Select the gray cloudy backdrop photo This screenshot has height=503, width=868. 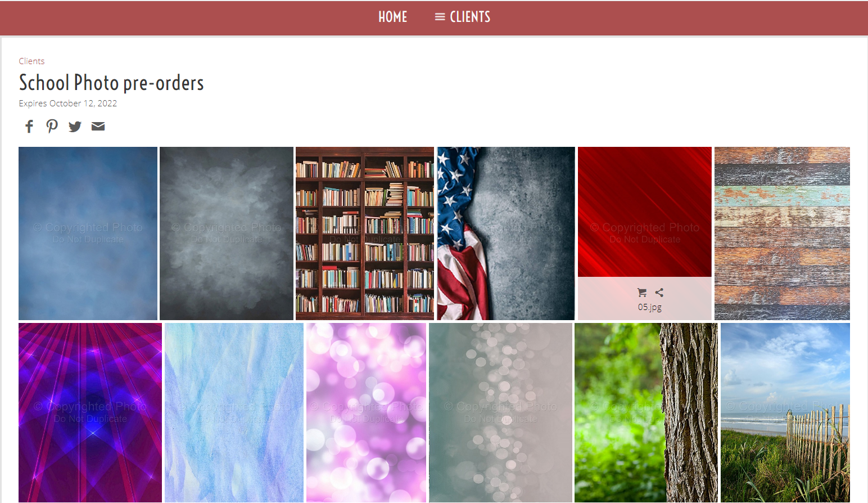pyautogui.click(x=227, y=233)
